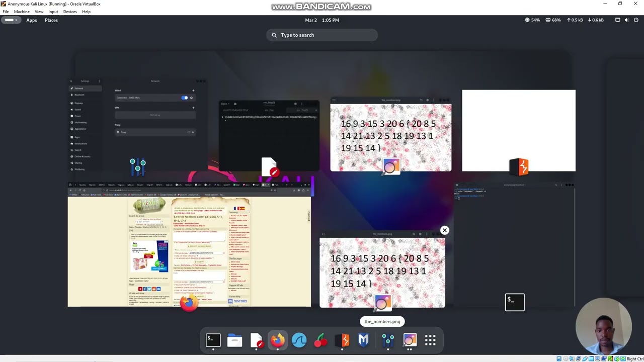
Task: Launch the Files manager dock icon
Action: click(x=234, y=340)
